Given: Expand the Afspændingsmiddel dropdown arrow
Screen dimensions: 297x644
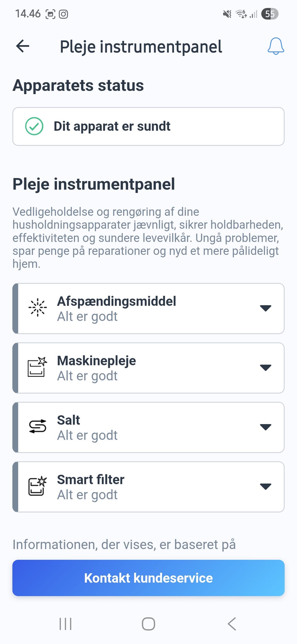Looking at the screenshot, I should point(265,308).
